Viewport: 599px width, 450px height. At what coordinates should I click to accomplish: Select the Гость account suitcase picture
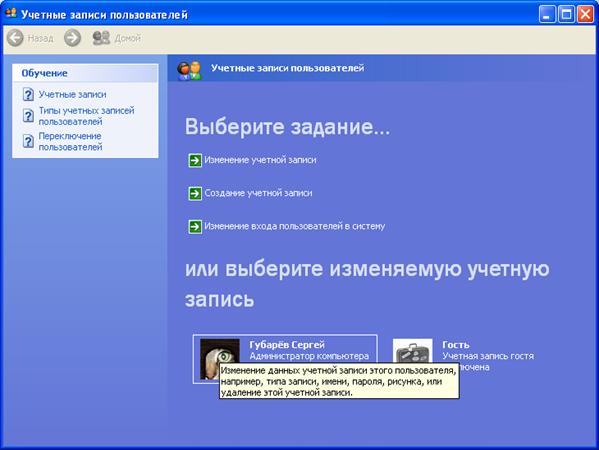click(413, 351)
